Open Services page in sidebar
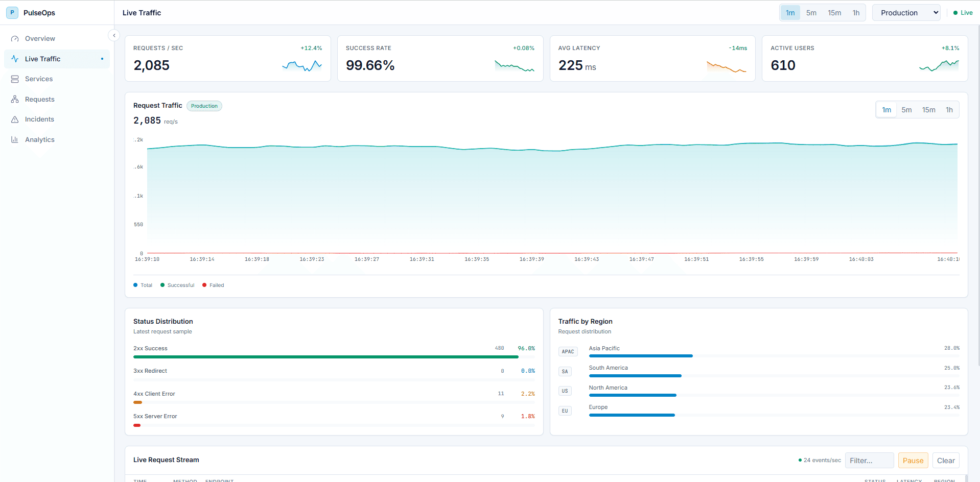 tap(57, 79)
